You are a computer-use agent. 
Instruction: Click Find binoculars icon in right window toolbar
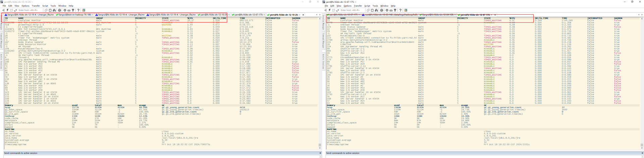tap(376, 10)
